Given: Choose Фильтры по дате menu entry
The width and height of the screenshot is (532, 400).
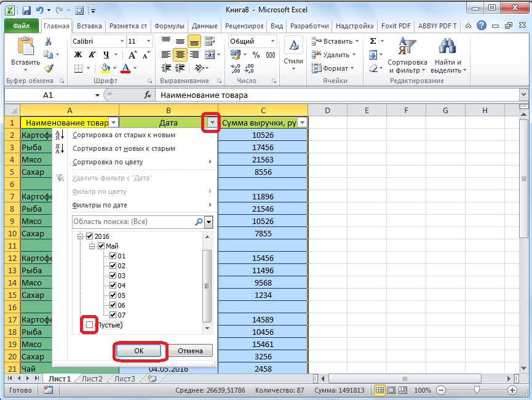Looking at the screenshot, I should (x=100, y=205).
